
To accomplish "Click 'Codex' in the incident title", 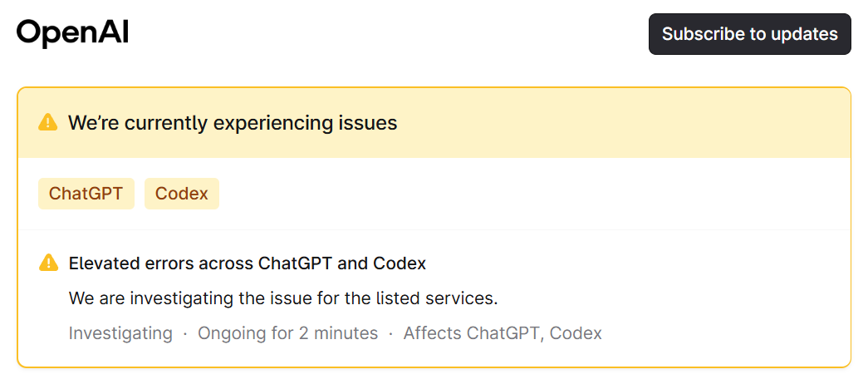I will [400, 263].
